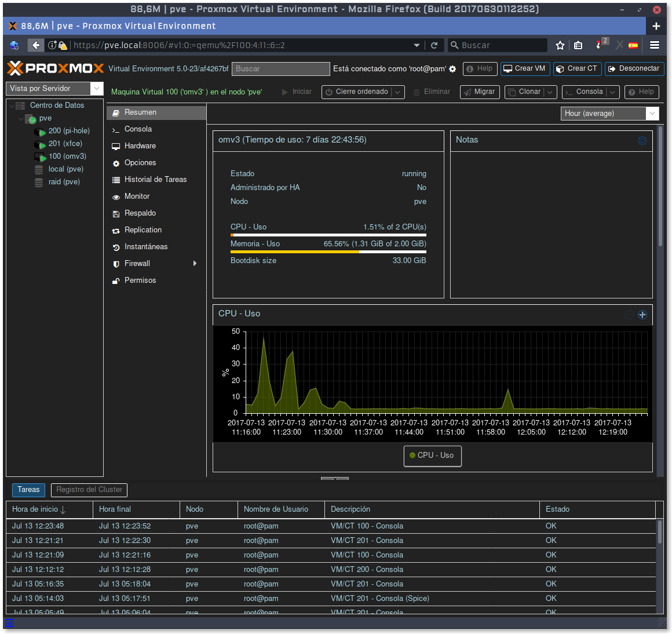Switch to Registro del Cluster tab
Viewport: 672px width, 634px height.
89,490
